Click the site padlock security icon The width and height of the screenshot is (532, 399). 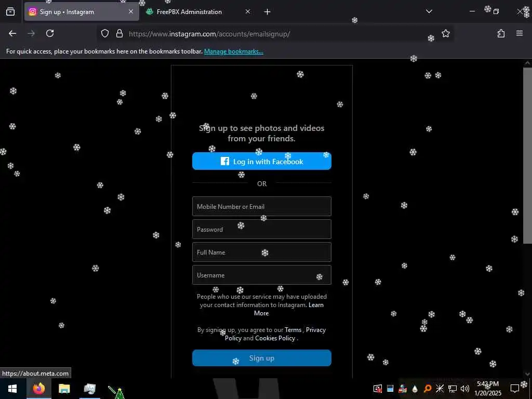tap(119, 33)
